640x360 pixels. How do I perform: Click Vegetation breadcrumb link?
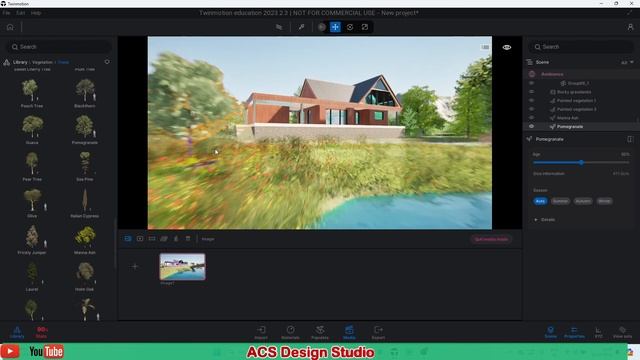click(42, 62)
